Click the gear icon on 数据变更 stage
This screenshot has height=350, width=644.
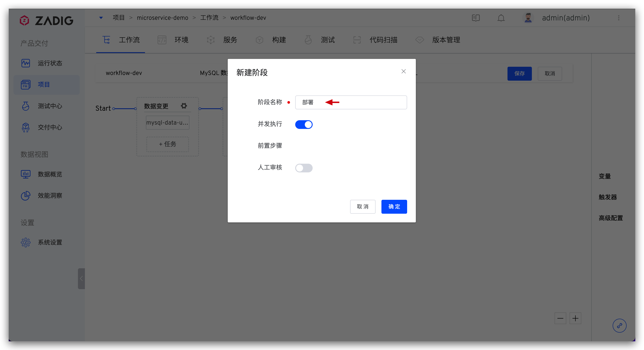(x=184, y=106)
